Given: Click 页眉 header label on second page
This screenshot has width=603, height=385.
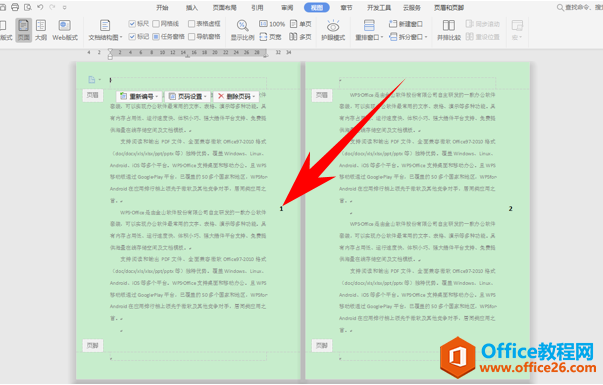Looking at the screenshot, I should [322, 95].
